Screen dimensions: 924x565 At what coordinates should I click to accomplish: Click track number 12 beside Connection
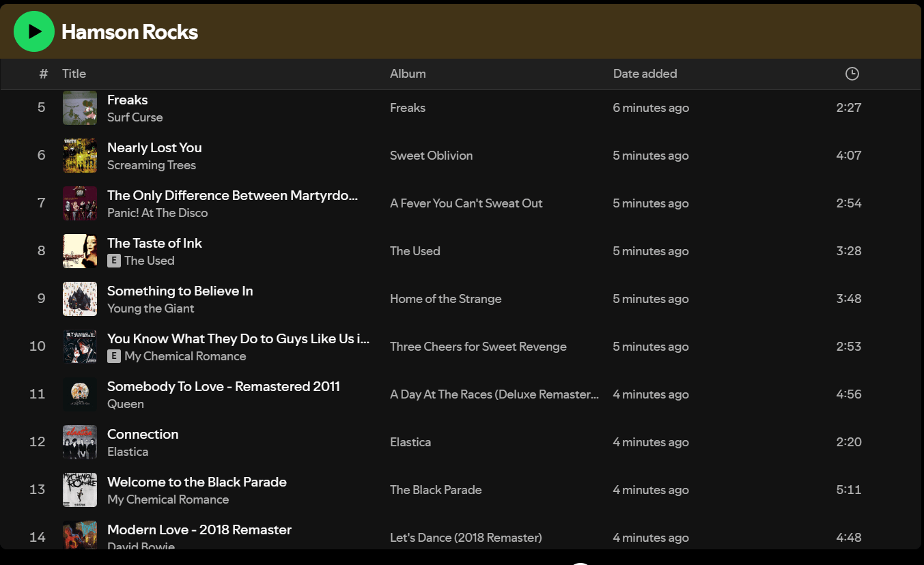(38, 442)
